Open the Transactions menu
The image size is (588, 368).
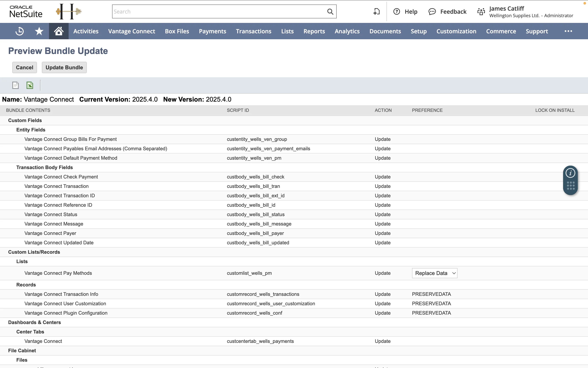[254, 31]
